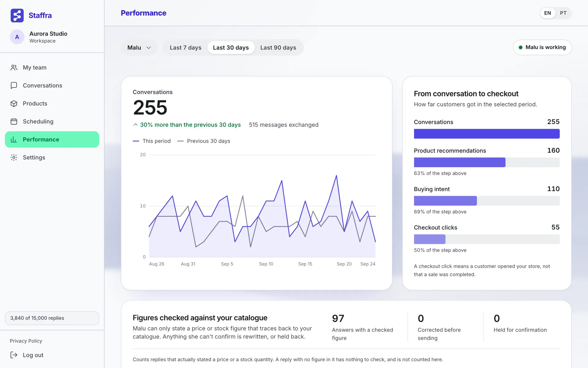
Task: Click the Sep 20 axis label
Action: (344, 264)
